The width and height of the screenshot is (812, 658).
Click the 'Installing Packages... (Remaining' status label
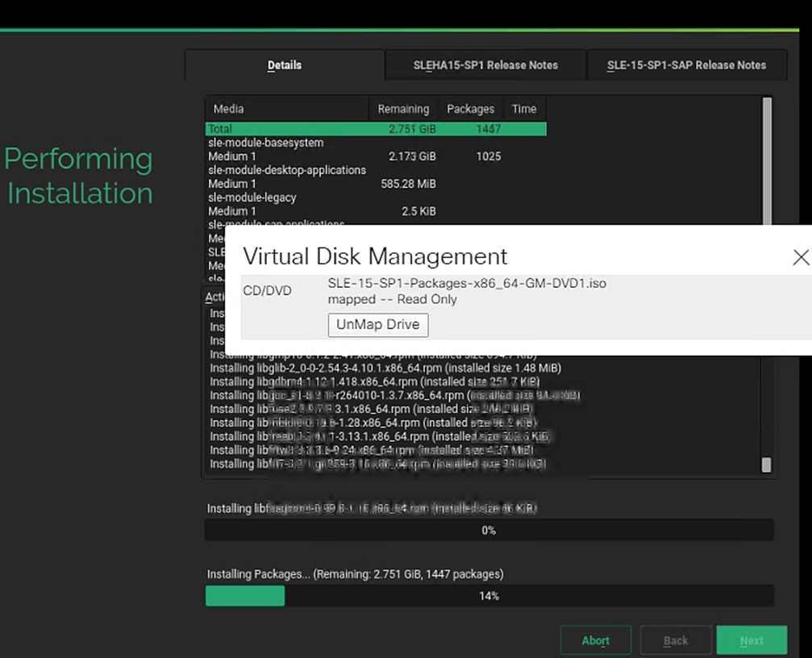click(x=356, y=574)
